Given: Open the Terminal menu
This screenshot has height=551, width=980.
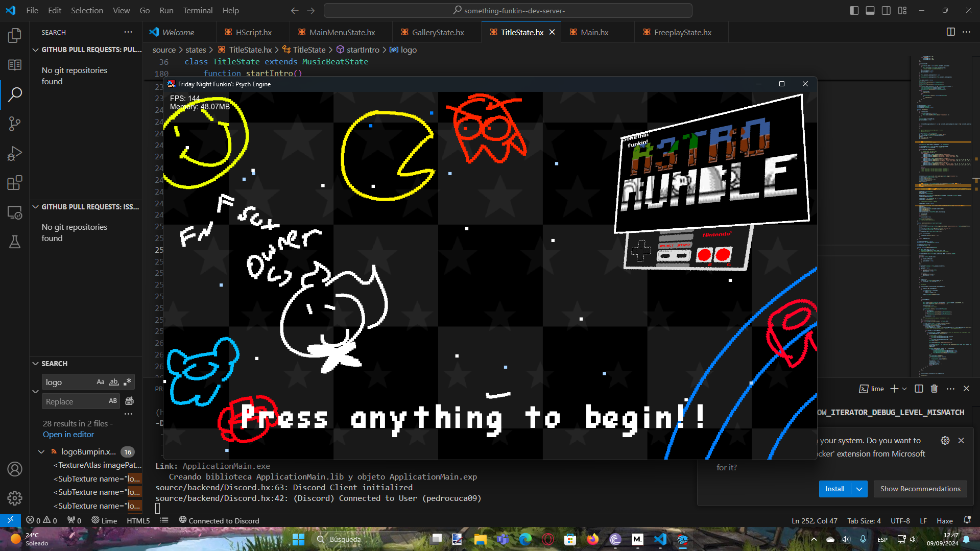Looking at the screenshot, I should pos(198,10).
